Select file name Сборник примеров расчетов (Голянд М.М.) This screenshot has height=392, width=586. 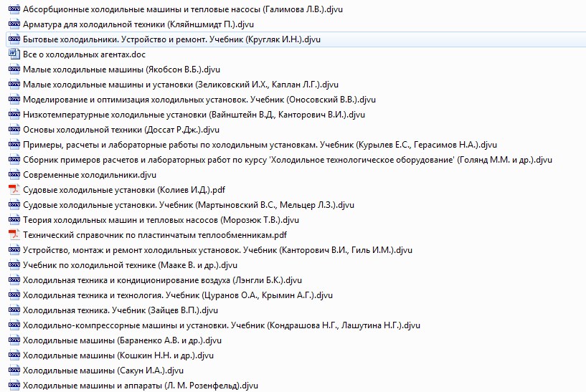(288, 160)
